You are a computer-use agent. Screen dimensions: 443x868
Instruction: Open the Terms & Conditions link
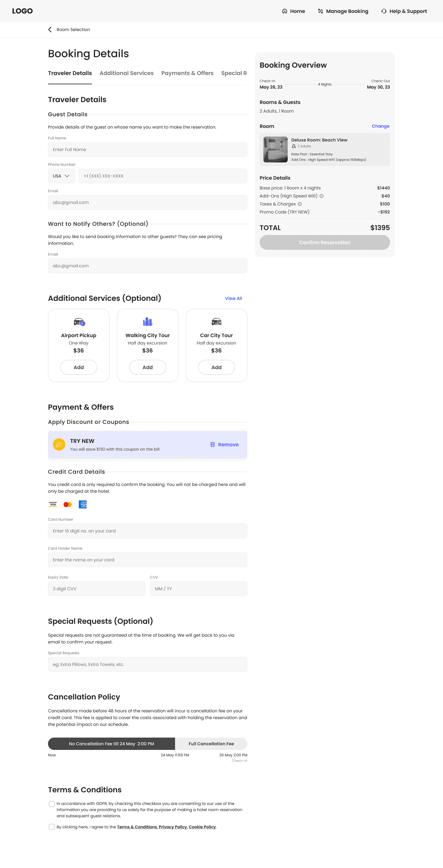point(137,827)
